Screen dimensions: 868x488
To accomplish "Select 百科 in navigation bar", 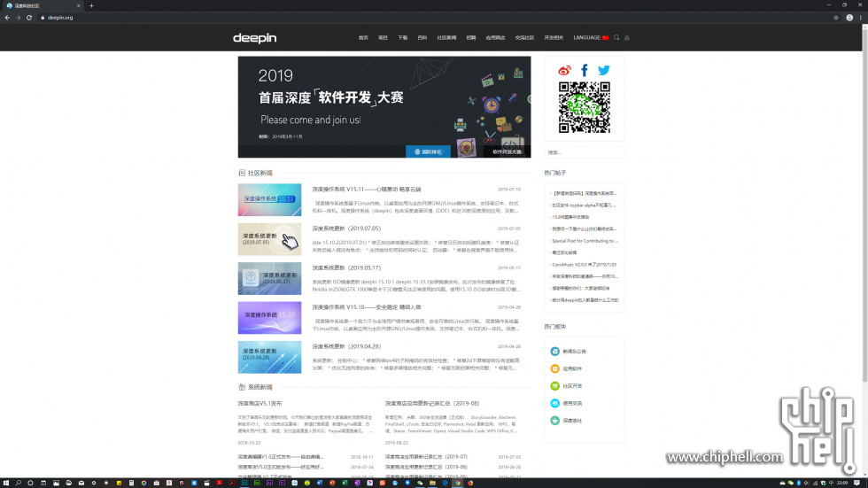I will pos(422,37).
